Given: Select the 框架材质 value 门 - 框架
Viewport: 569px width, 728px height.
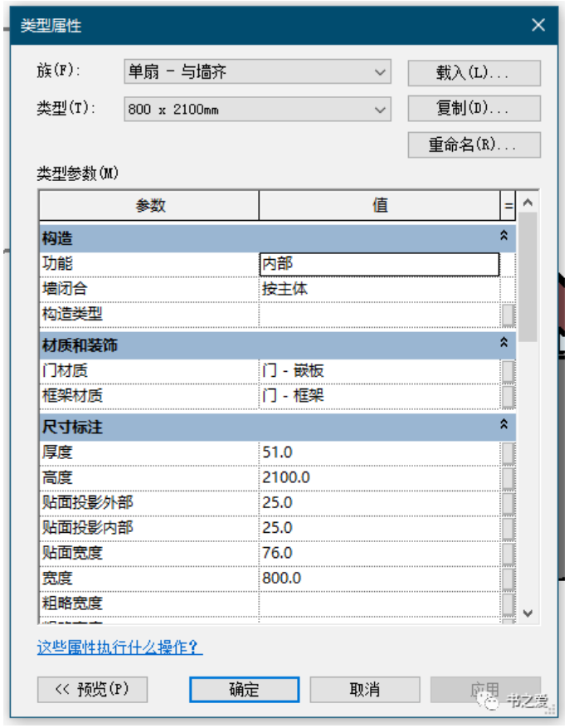Looking at the screenshot, I should point(379,396).
